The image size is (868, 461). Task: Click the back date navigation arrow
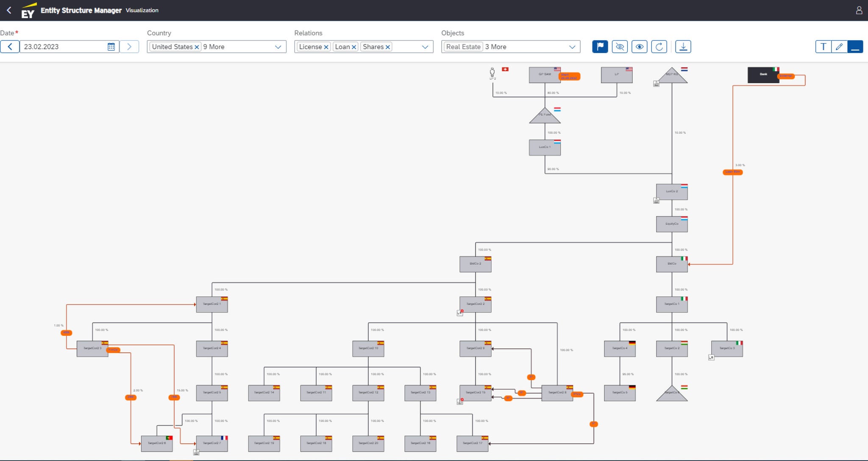click(9, 47)
